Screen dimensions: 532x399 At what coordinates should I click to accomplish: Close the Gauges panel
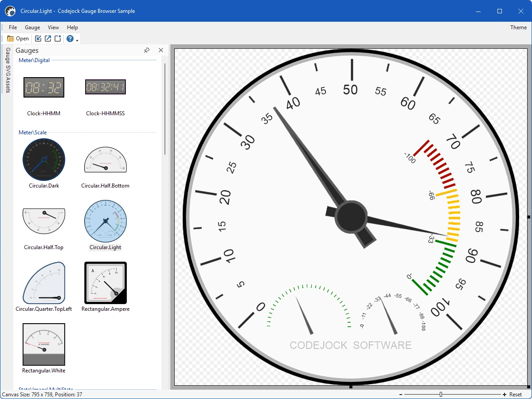pos(161,51)
